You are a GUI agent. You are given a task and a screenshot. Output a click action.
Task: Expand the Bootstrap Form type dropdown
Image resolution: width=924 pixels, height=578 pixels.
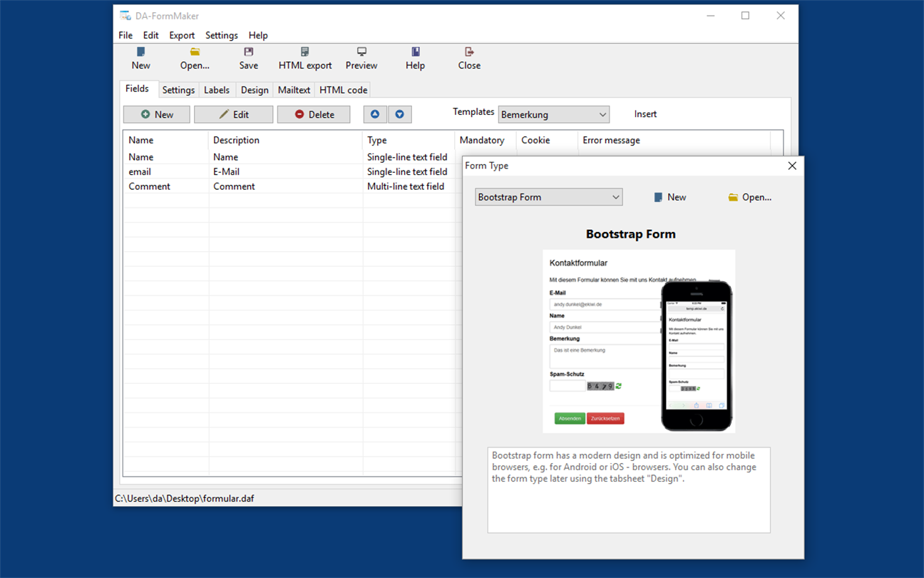[x=549, y=197]
